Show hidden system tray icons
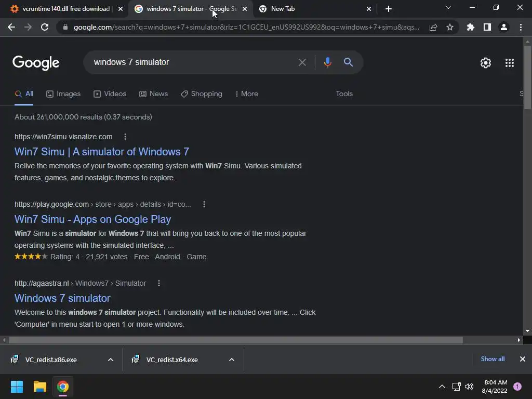 coord(442,387)
